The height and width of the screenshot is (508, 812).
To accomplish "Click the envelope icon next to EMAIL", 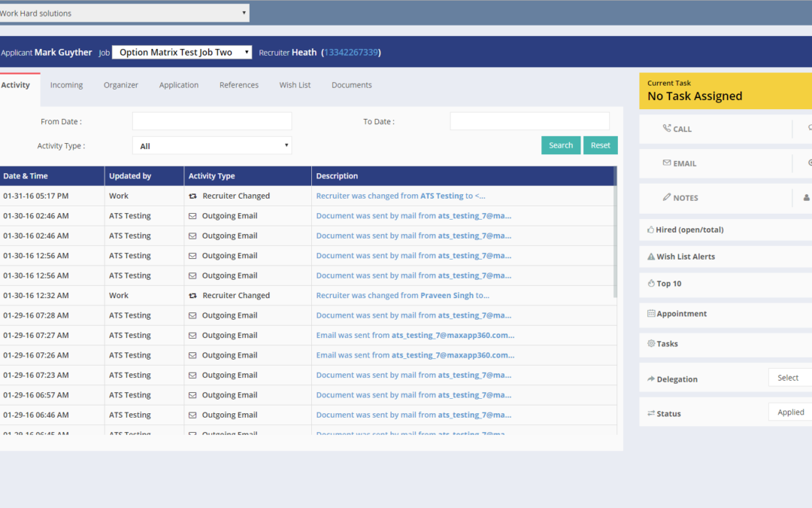I will pos(667,163).
